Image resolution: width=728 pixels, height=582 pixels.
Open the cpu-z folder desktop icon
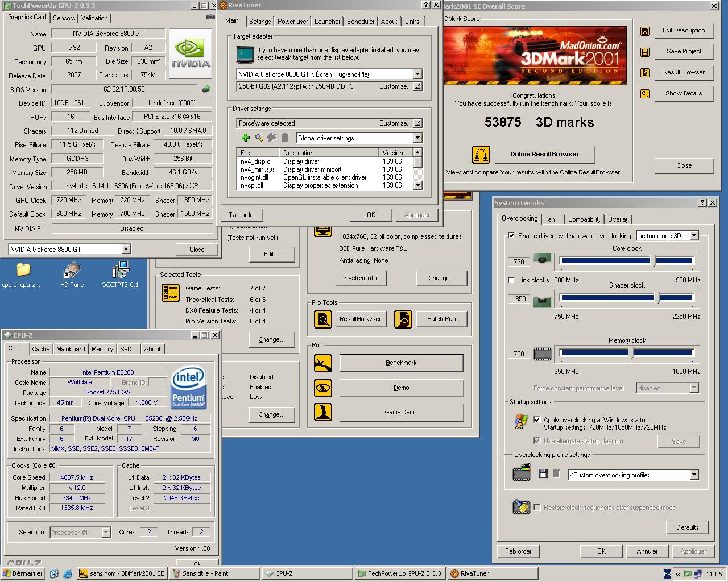[23, 275]
